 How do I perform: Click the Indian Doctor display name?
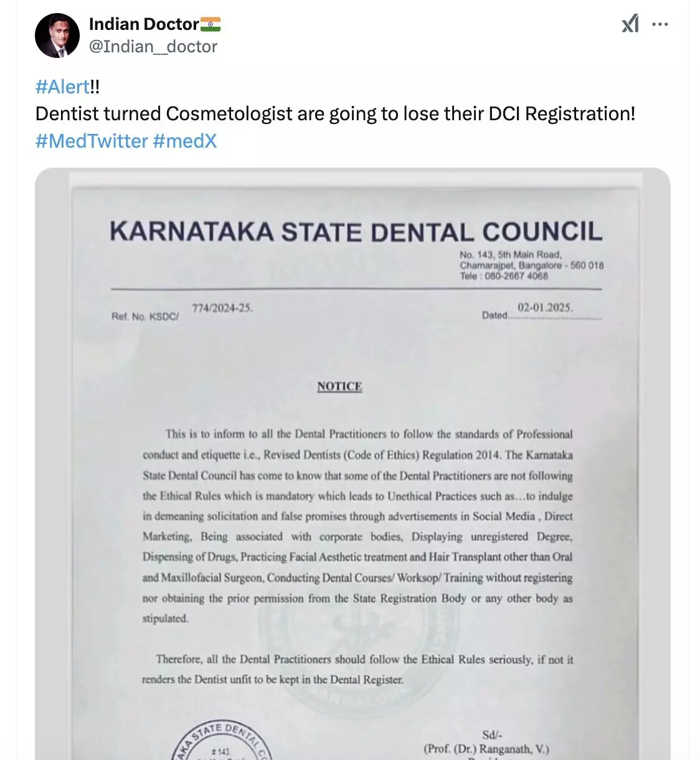click(143, 24)
